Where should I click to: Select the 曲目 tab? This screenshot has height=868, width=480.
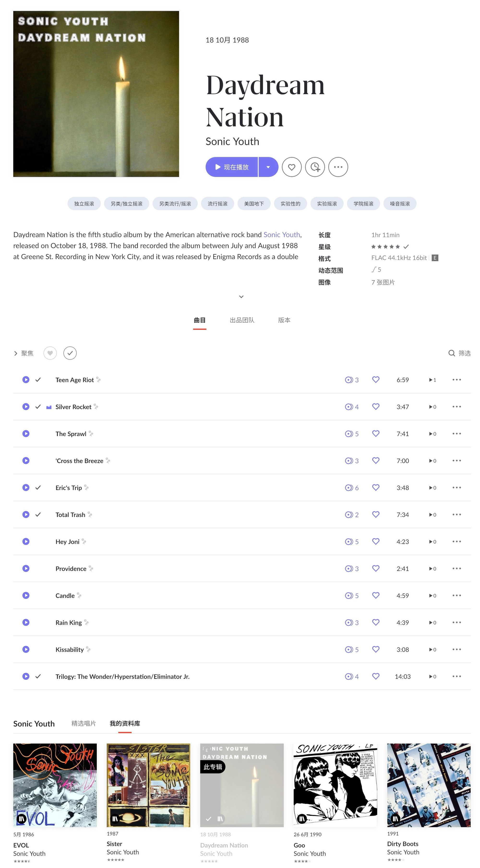[200, 320]
